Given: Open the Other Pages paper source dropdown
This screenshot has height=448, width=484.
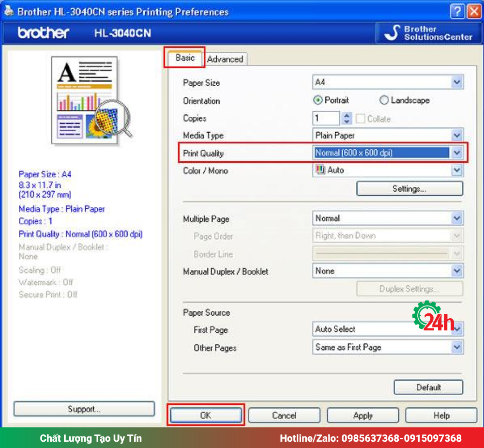Looking at the screenshot, I should (x=388, y=347).
